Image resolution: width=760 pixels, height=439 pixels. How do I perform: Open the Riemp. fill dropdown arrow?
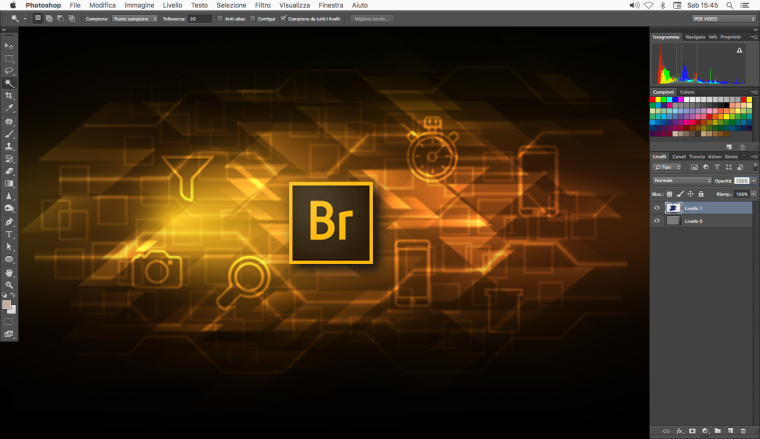pos(754,194)
